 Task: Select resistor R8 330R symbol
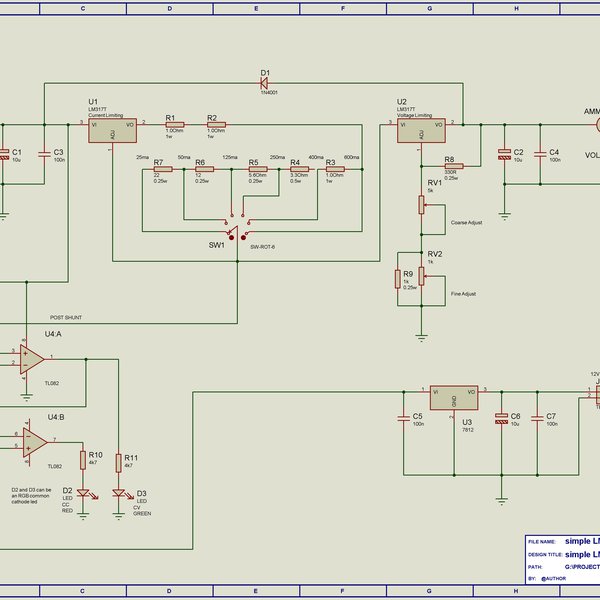(x=454, y=166)
